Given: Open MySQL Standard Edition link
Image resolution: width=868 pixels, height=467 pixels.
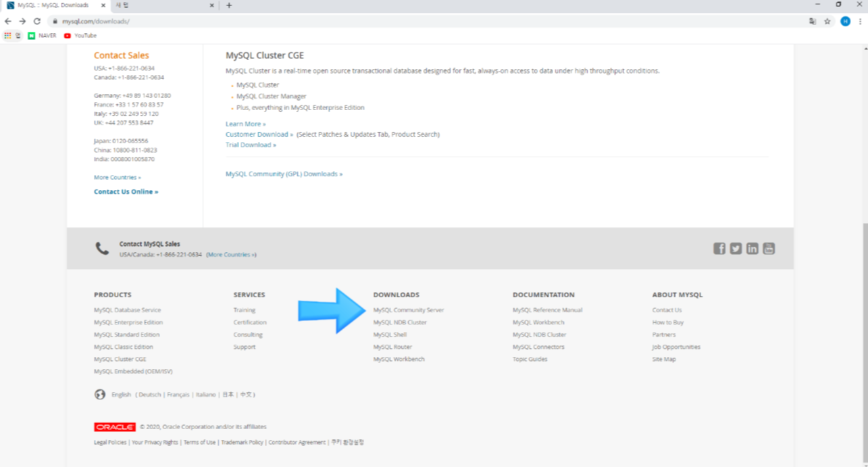Looking at the screenshot, I should point(127,335).
